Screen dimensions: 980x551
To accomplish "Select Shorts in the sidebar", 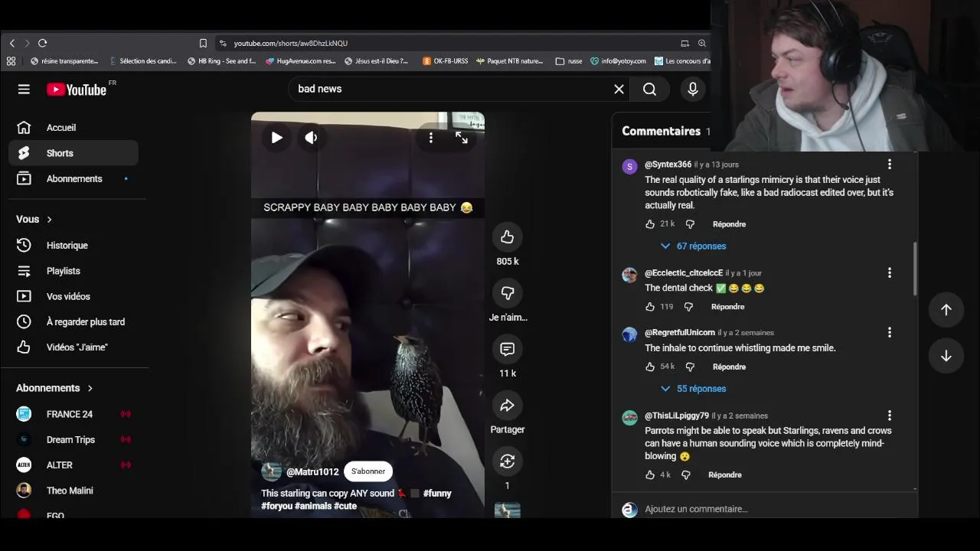I will coord(73,153).
